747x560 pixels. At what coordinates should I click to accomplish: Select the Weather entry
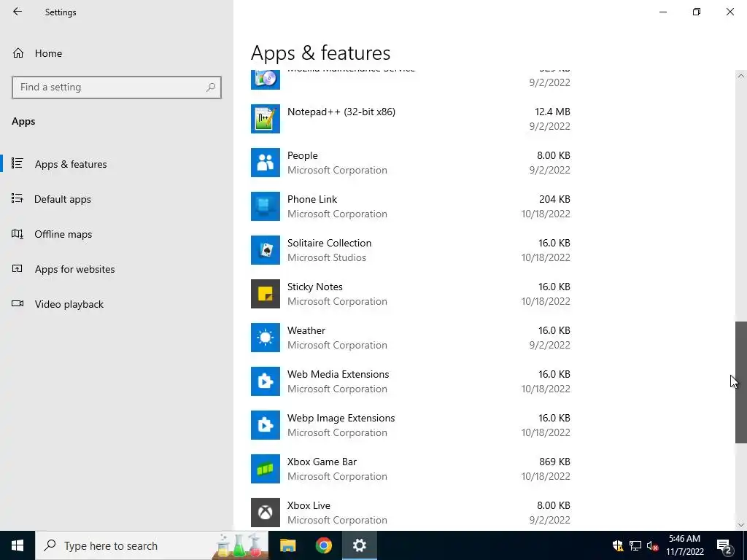[x=411, y=338]
